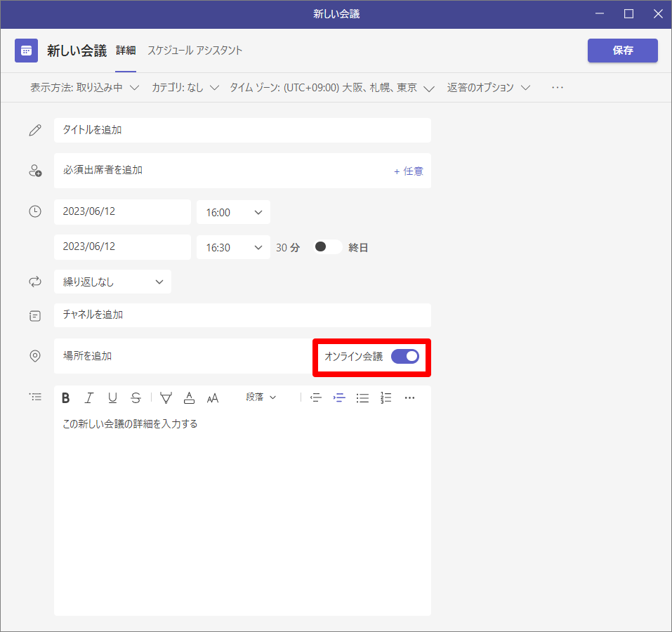This screenshot has width=672, height=632.
Task: Click the 保存 button
Action: point(622,51)
